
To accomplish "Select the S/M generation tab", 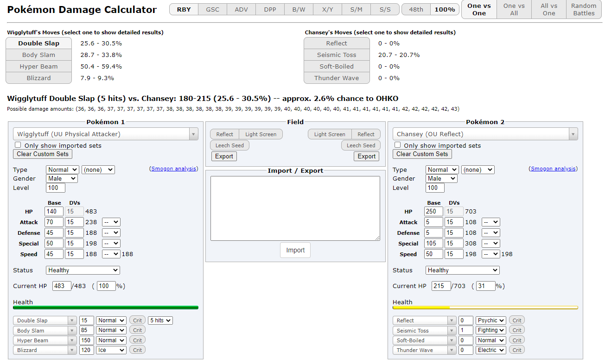I will pyautogui.click(x=357, y=9).
